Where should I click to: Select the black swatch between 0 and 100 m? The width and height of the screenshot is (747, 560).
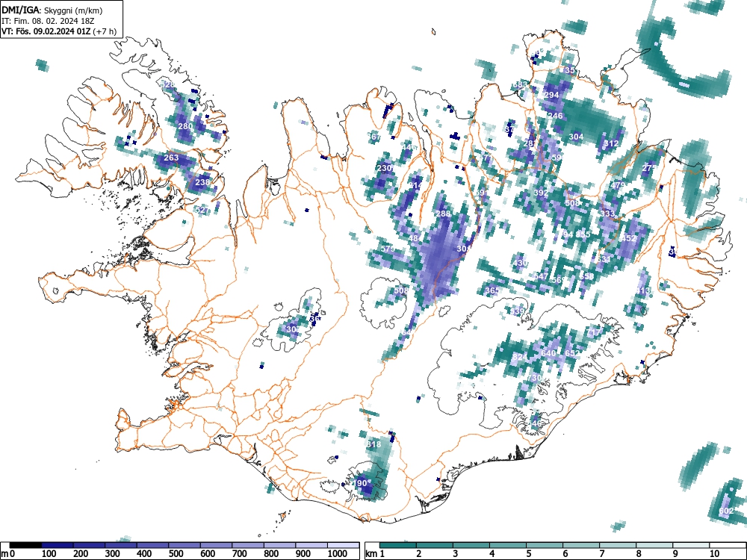(25, 545)
